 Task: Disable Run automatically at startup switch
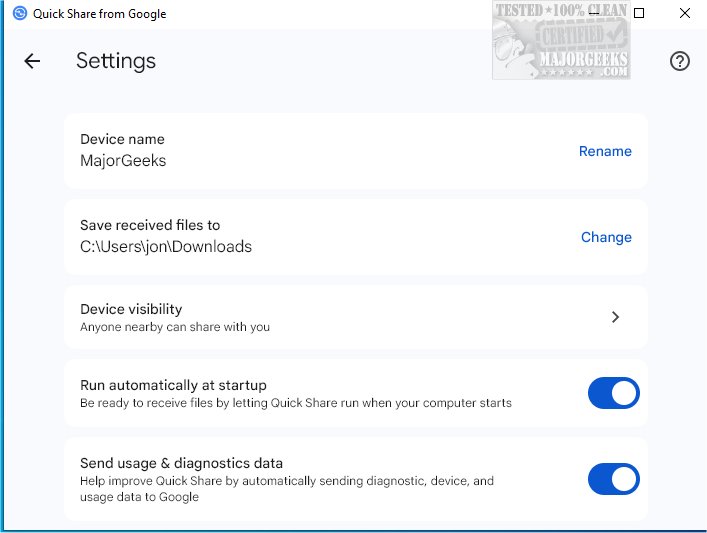(x=613, y=393)
